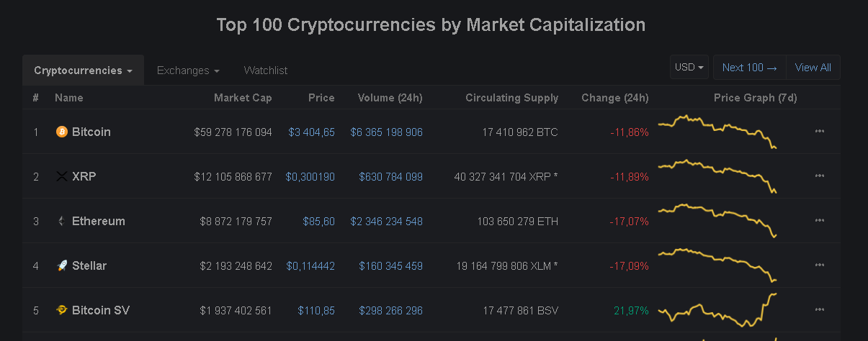Expand the Exchanges dropdown menu
868x341 pixels.
click(x=188, y=71)
